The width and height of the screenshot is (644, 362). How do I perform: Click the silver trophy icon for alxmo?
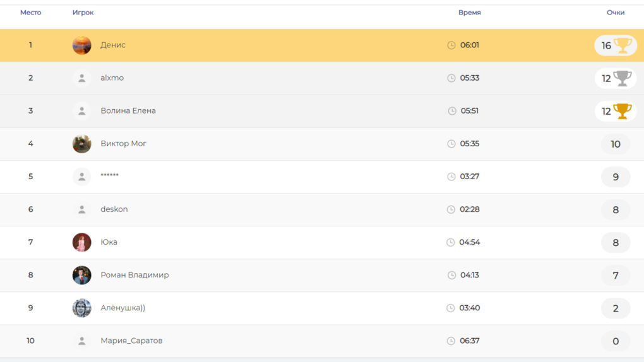coord(623,78)
